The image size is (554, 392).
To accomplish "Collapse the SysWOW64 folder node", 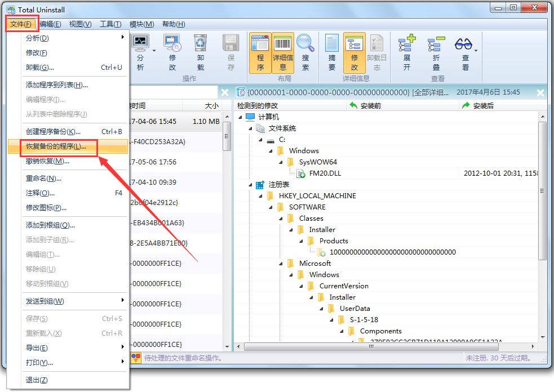I will coord(280,162).
